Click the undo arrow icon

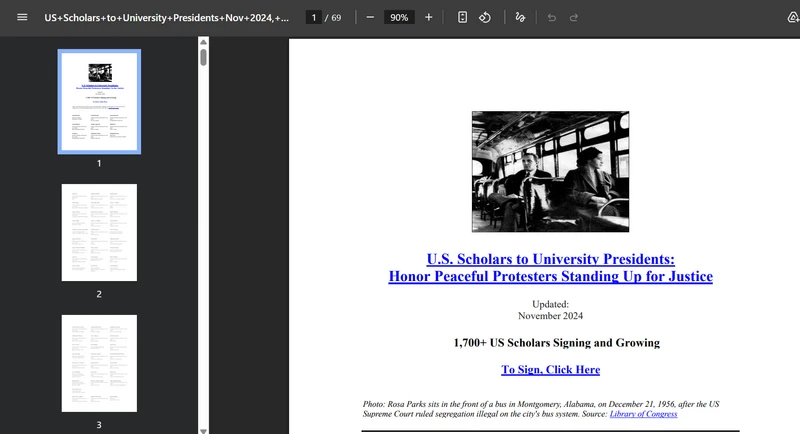click(x=552, y=17)
